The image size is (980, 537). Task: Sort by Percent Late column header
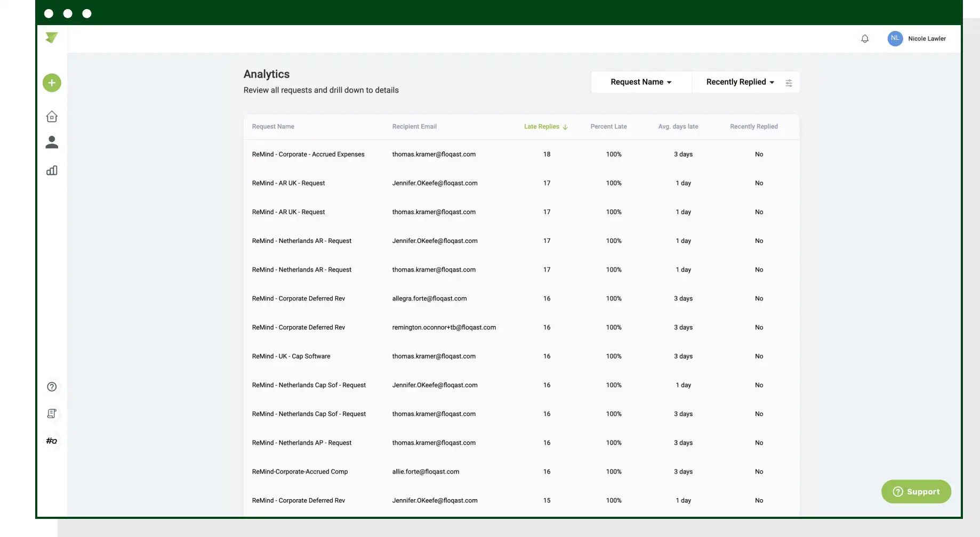[608, 127]
